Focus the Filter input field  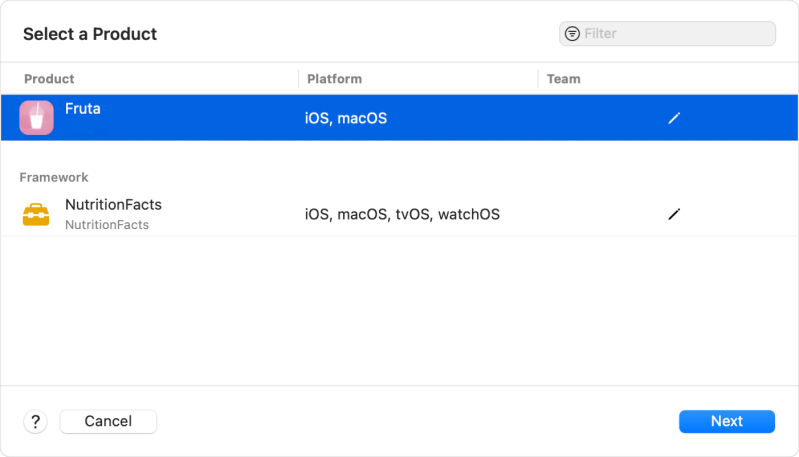[x=667, y=34]
